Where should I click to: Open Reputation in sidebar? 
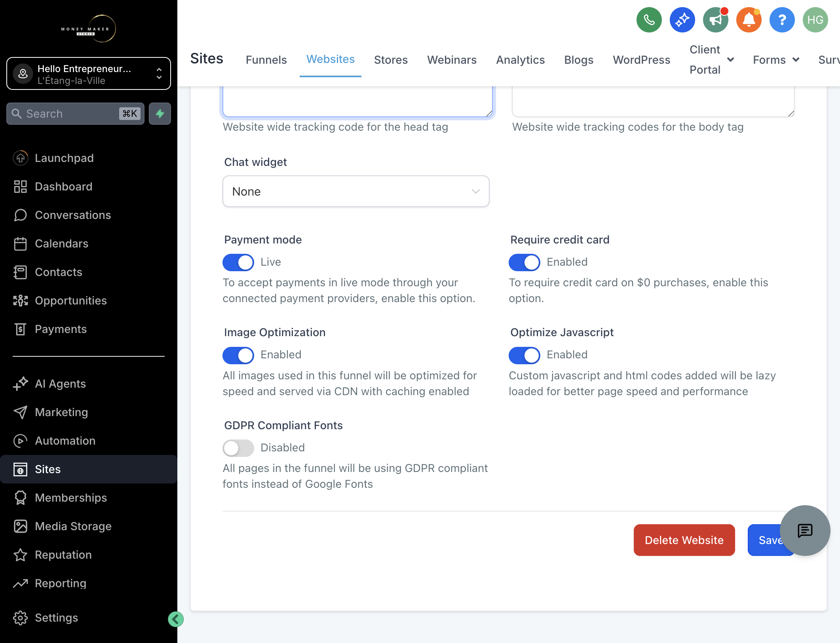coord(89,555)
